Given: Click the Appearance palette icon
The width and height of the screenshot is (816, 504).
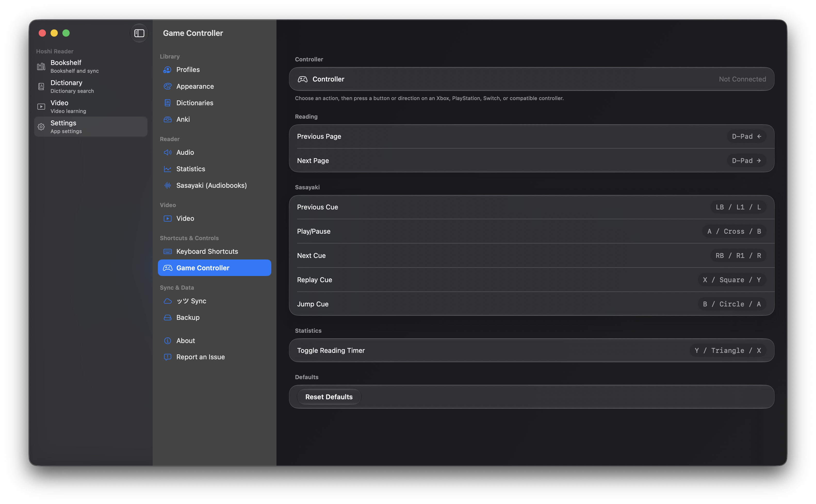Looking at the screenshot, I should tap(168, 86).
